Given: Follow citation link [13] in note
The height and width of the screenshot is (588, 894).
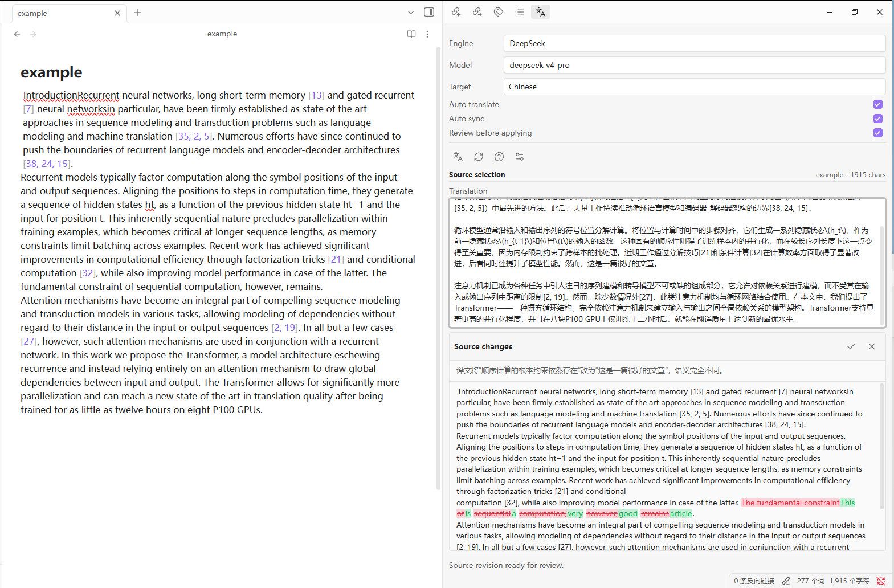Looking at the screenshot, I should [316, 95].
